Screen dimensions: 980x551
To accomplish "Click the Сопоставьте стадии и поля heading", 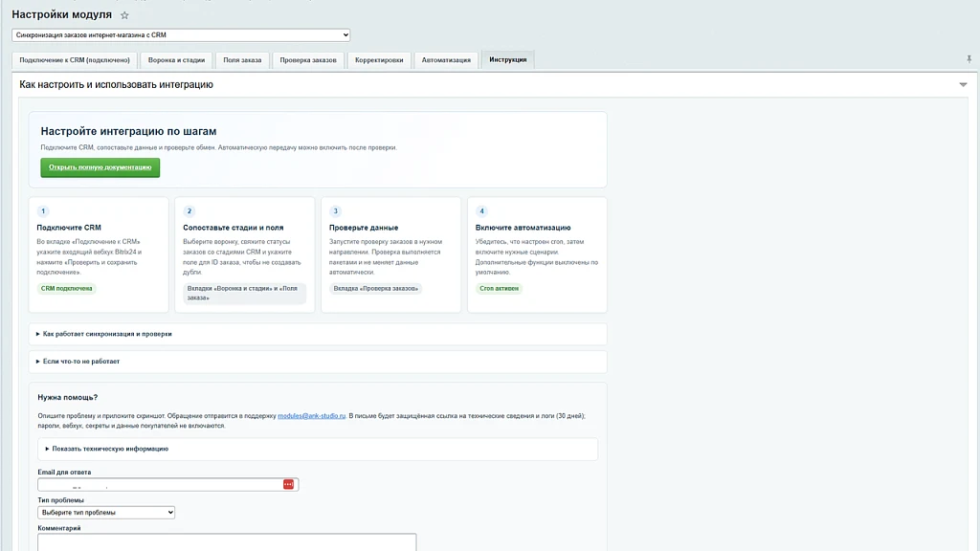I will (234, 228).
